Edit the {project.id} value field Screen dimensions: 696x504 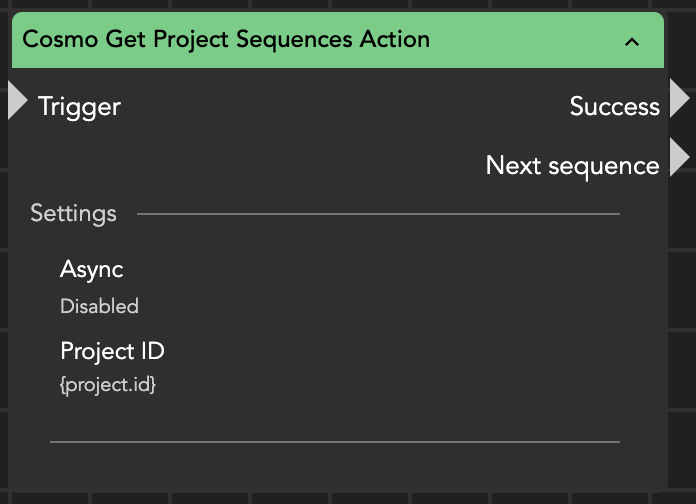tap(108, 385)
